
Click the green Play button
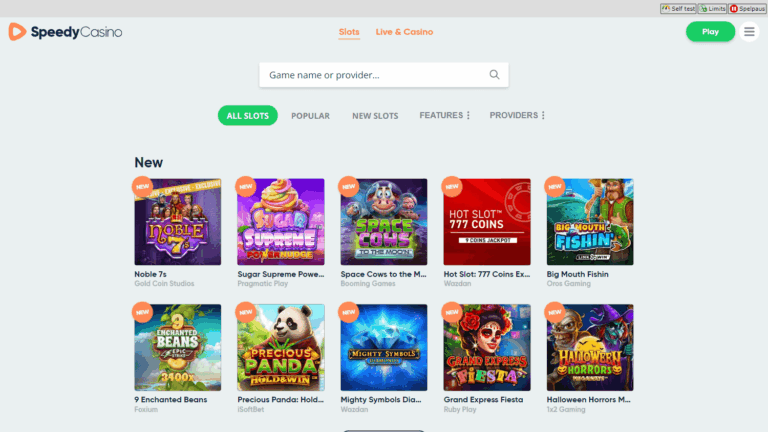click(710, 32)
